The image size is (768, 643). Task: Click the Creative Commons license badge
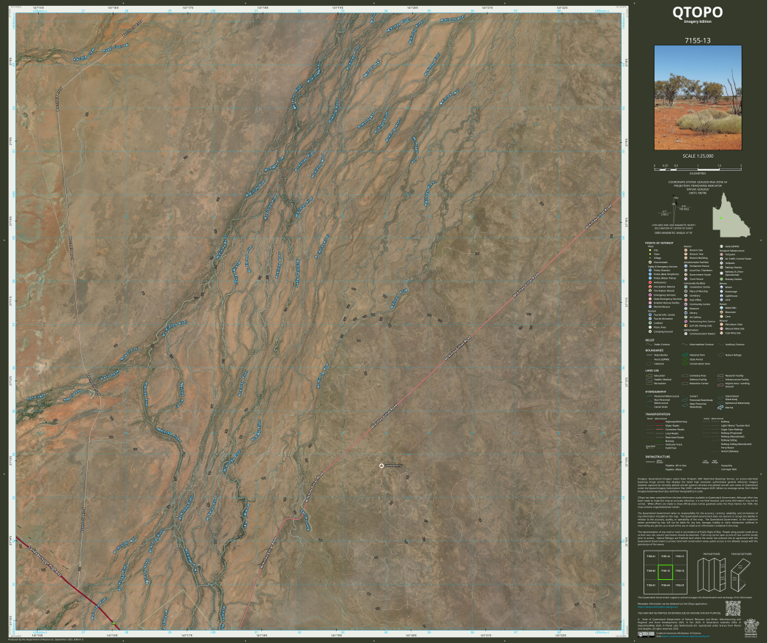tap(646, 634)
